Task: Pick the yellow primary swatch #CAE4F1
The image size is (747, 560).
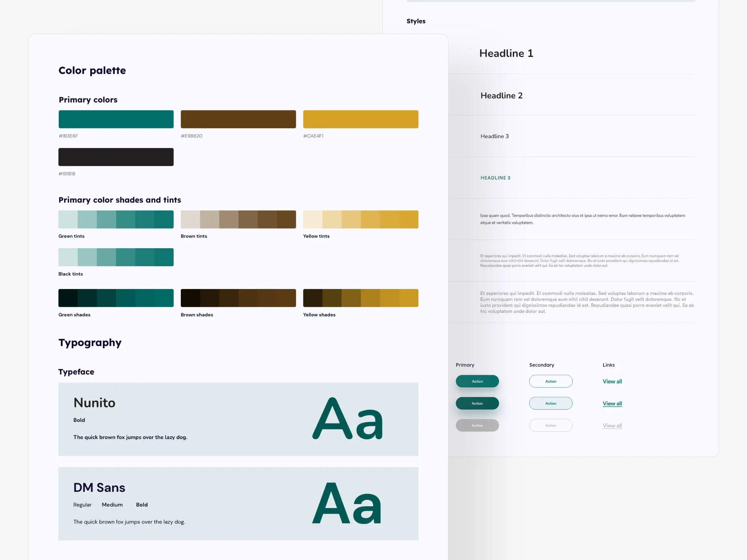Action: [360, 119]
